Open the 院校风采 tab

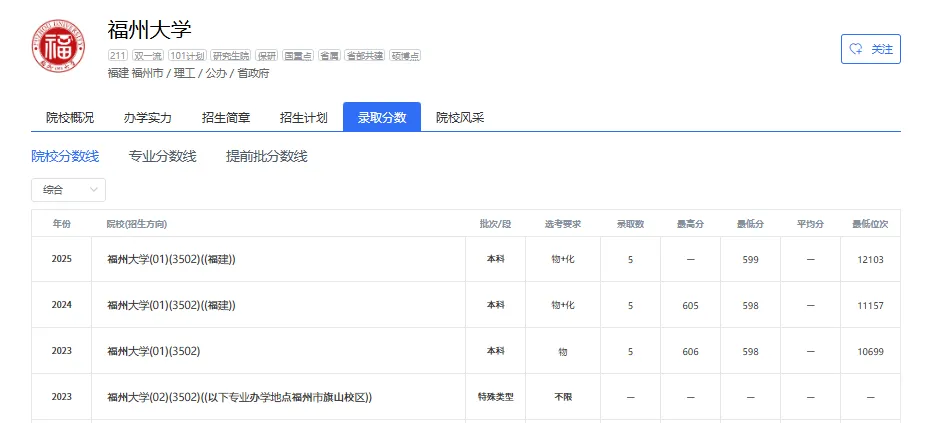coord(460,117)
